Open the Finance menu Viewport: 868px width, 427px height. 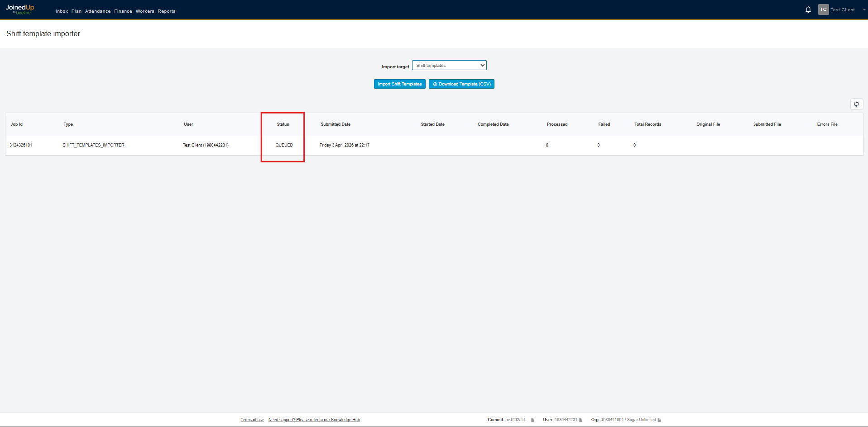pos(123,11)
